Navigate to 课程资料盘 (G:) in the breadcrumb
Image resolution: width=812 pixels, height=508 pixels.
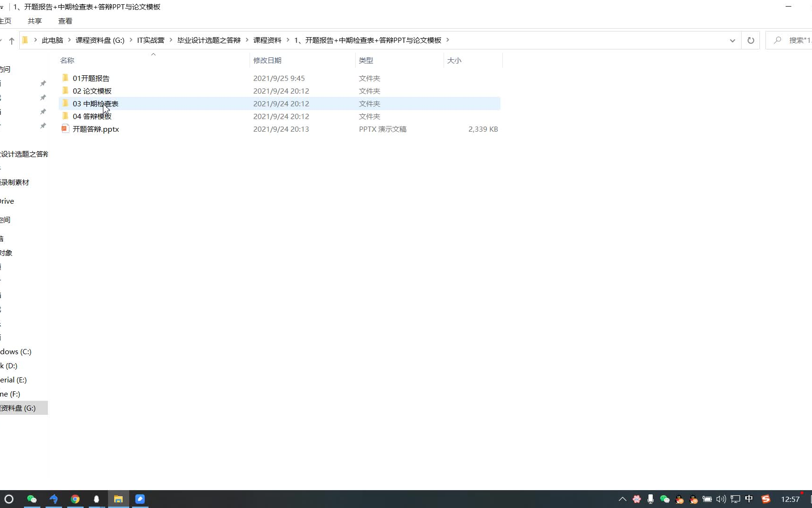pyautogui.click(x=100, y=40)
